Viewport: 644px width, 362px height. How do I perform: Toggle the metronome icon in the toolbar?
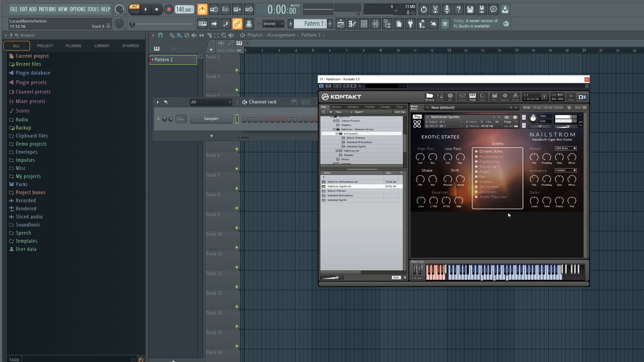[202, 9]
